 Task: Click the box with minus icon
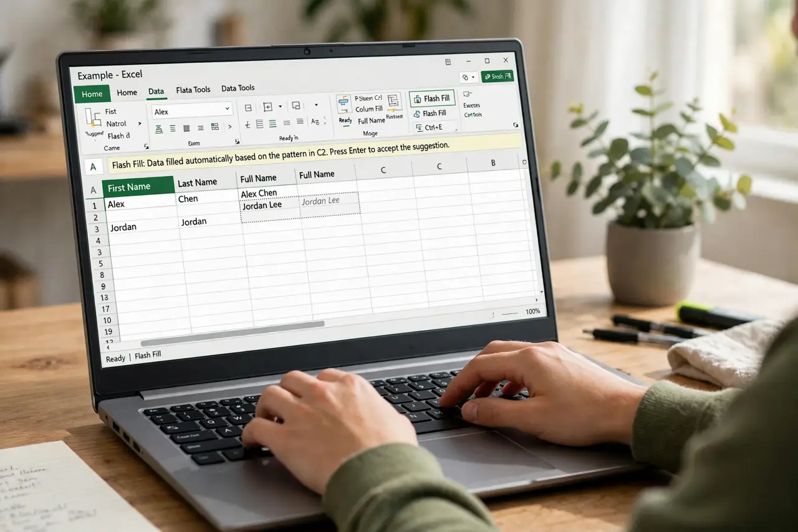tap(248, 108)
